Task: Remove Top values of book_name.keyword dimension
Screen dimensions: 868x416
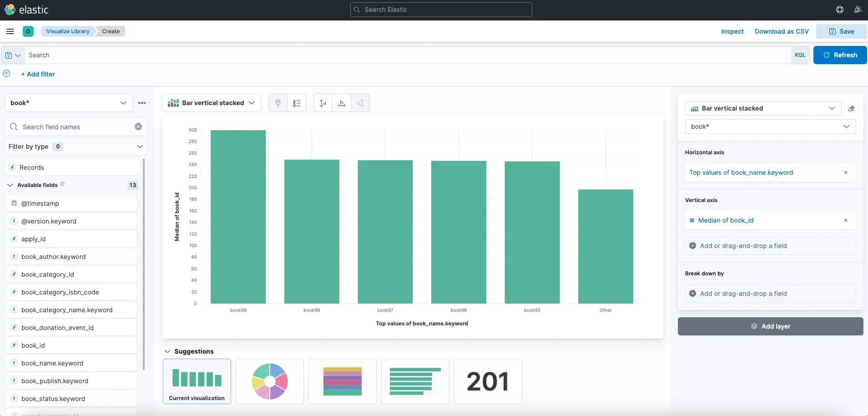Action: coord(846,172)
